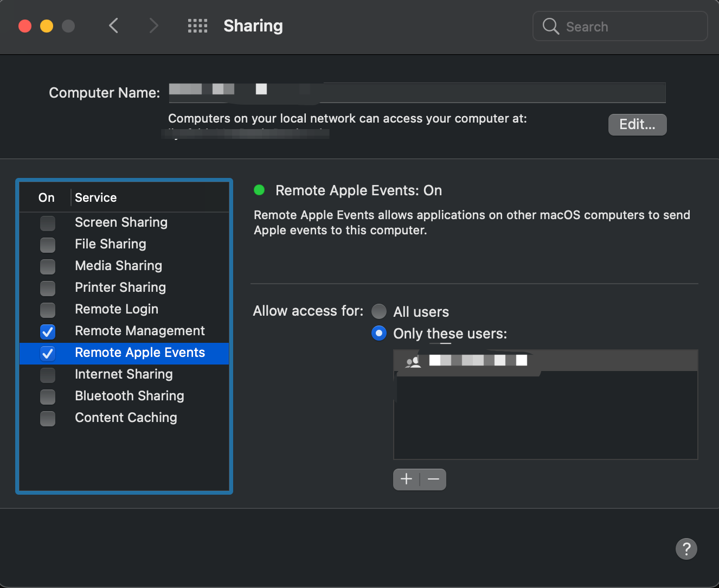719x588 pixels.
Task: Show all preferences grid icon
Action: pyautogui.click(x=197, y=25)
